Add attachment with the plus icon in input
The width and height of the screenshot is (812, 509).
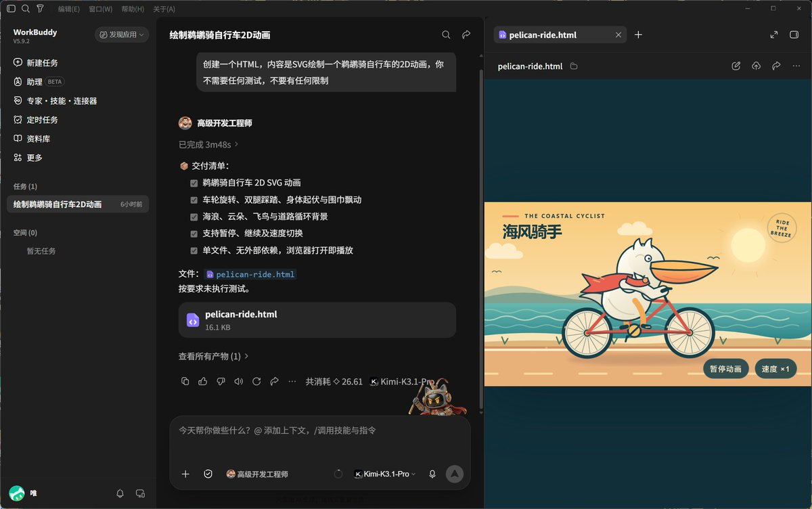(x=185, y=474)
